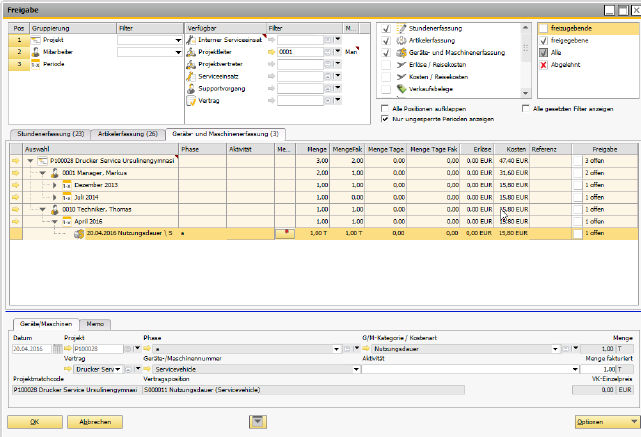The image size is (641, 437).
Task: Click the filter funnel icon at bottom
Action: [x=258, y=422]
